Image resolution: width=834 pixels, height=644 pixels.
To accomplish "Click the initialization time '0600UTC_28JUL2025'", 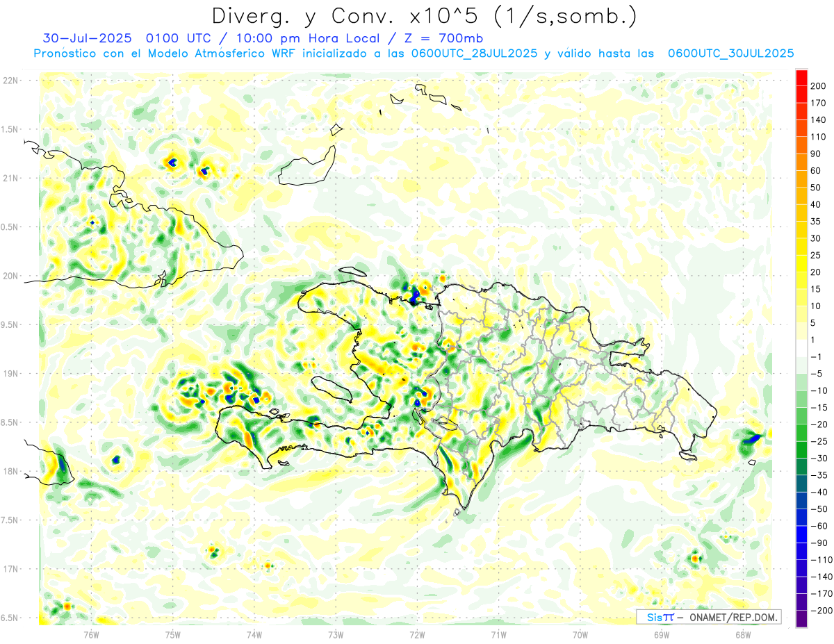I will click(473, 53).
